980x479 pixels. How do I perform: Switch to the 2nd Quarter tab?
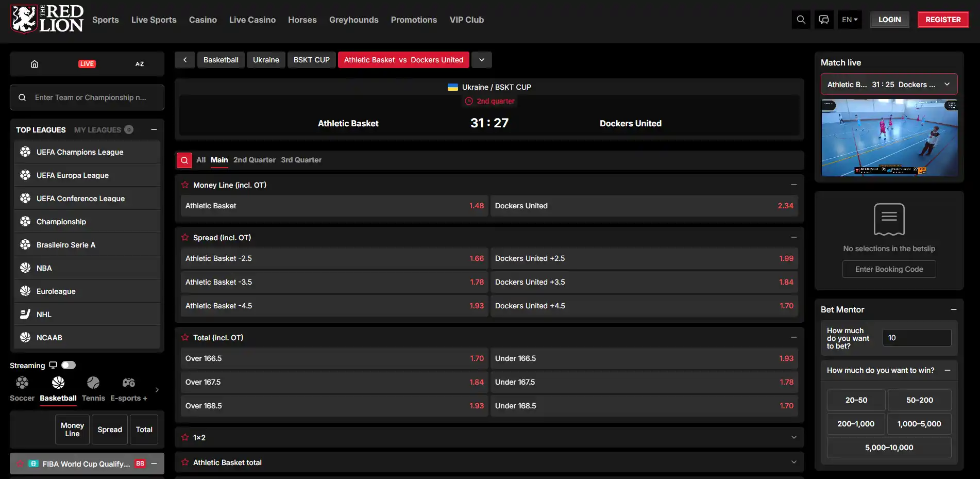click(255, 160)
